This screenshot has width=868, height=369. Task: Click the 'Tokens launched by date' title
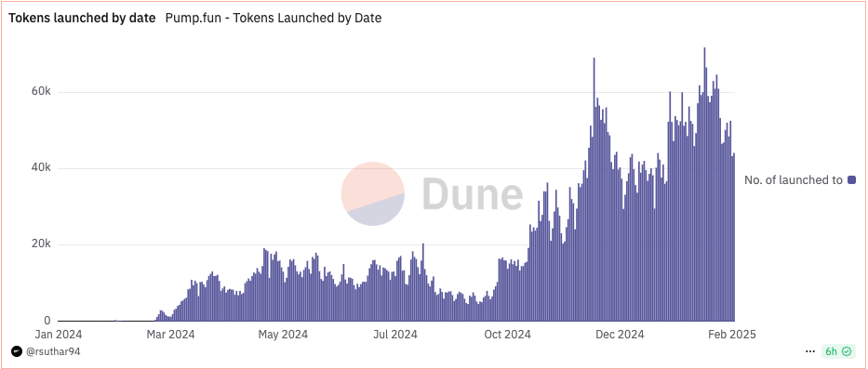pyautogui.click(x=81, y=19)
